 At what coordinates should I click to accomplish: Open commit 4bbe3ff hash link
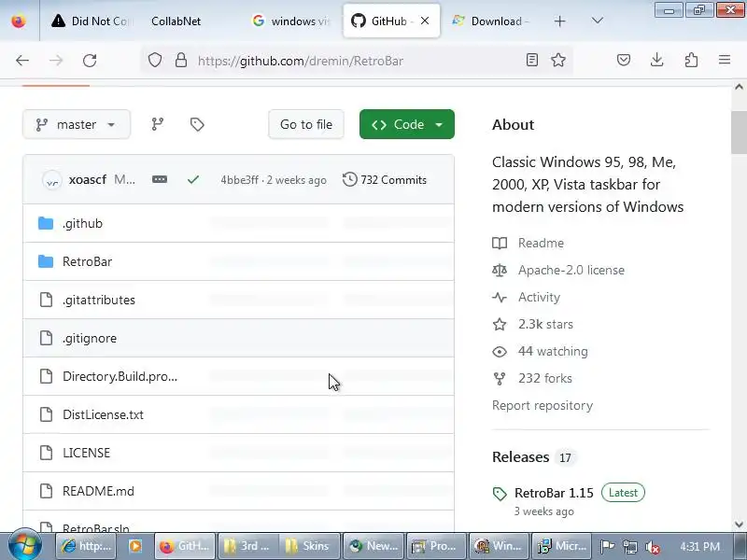[239, 180]
